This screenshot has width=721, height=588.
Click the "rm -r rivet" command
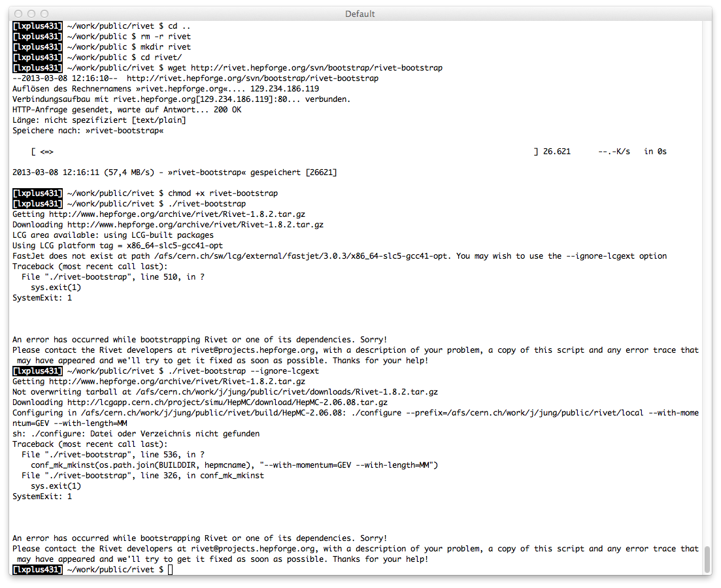(x=165, y=37)
